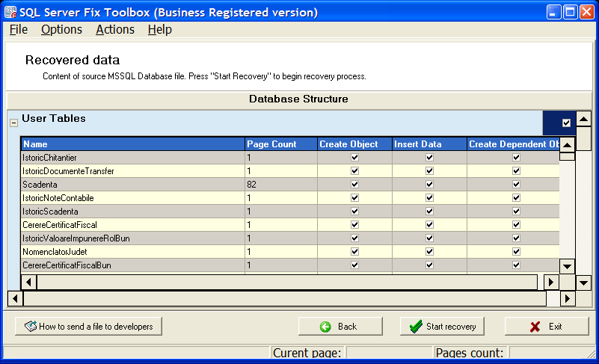Click the envelope icon on send file button
The width and height of the screenshot is (599, 364).
pyautogui.click(x=31, y=326)
